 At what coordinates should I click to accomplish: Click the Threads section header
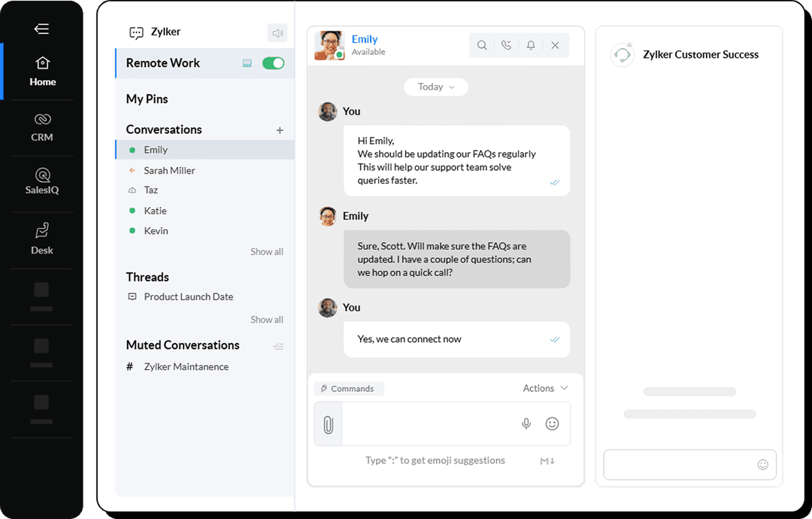tap(147, 277)
